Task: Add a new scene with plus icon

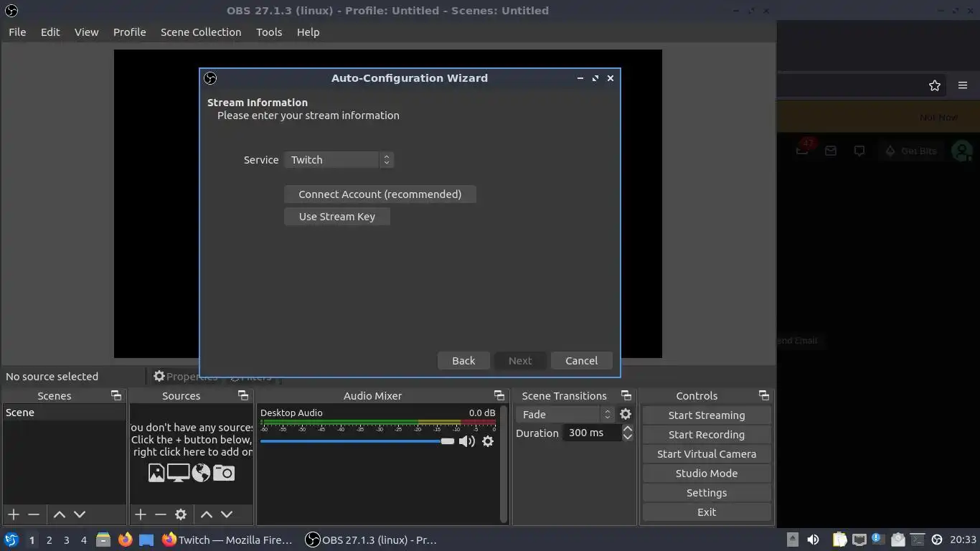Action: 14,514
